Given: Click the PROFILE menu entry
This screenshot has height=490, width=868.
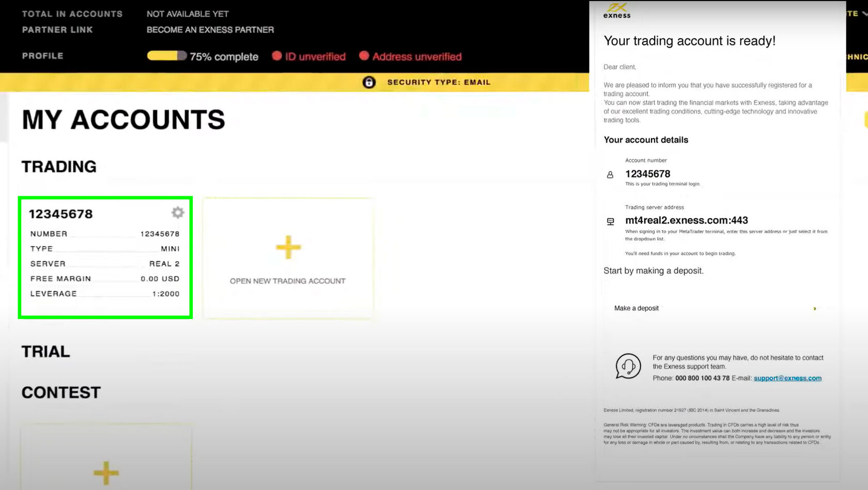Looking at the screenshot, I should (43, 55).
